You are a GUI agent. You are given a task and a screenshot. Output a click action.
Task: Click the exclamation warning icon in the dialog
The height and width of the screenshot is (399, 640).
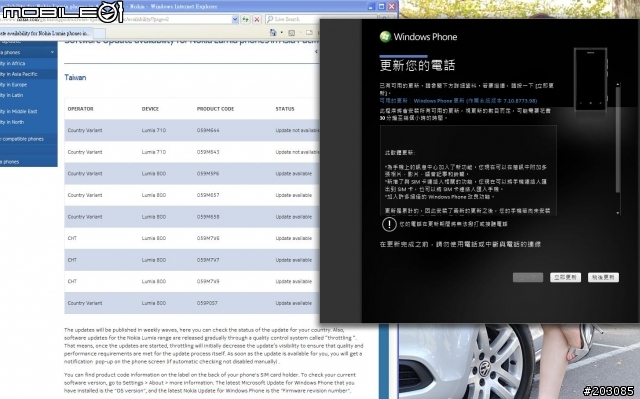389,224
